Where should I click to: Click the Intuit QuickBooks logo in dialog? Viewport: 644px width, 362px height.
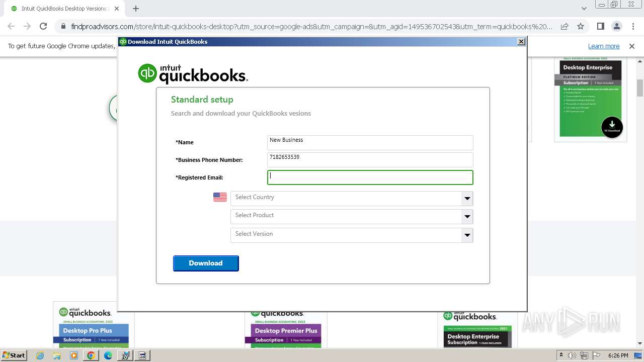pos(193,74)
